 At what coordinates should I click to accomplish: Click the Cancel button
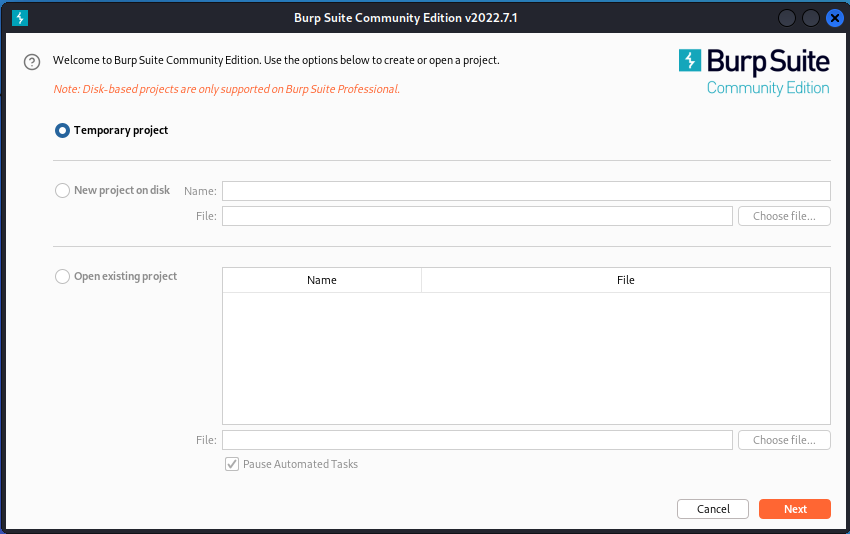click(x=713, y=509)
